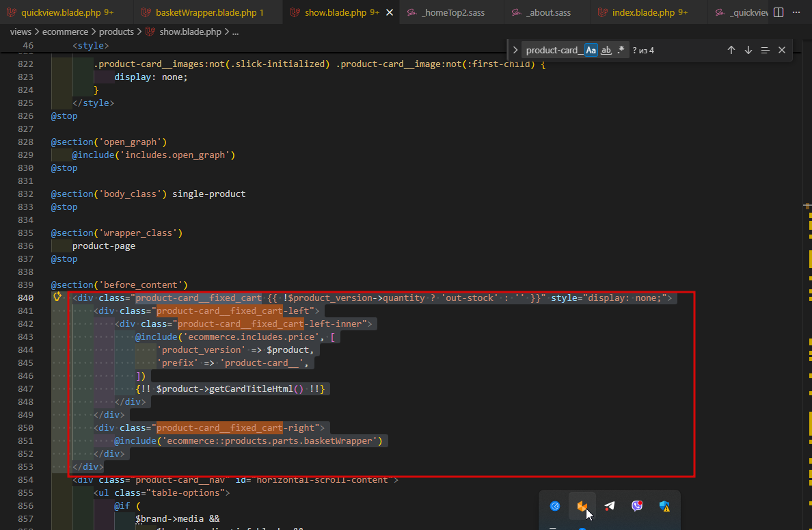812x530 pixels.
Task: Click the split editor icon
Action: (x=779, y=12)
